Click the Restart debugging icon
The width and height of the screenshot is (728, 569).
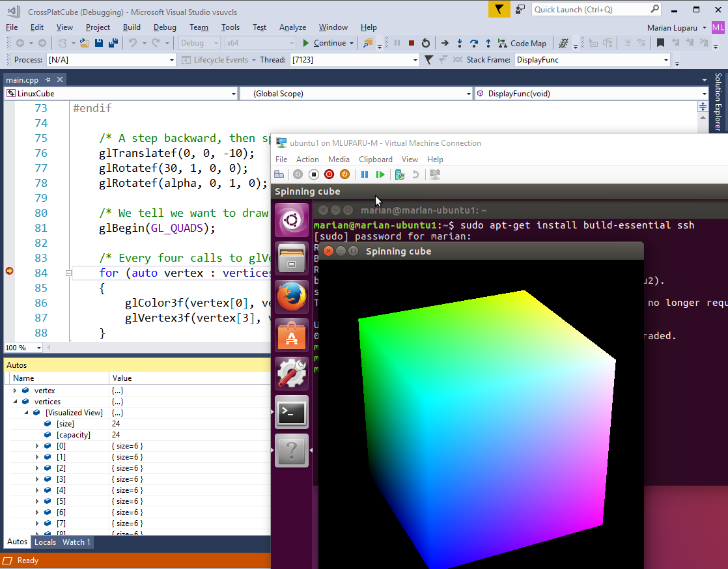[x=426, y=43]
